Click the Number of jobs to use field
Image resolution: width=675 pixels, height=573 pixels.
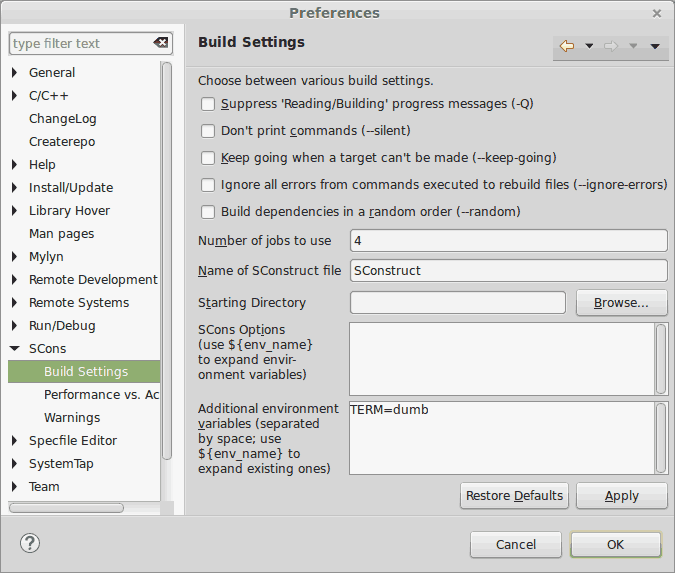coord(508,241)
